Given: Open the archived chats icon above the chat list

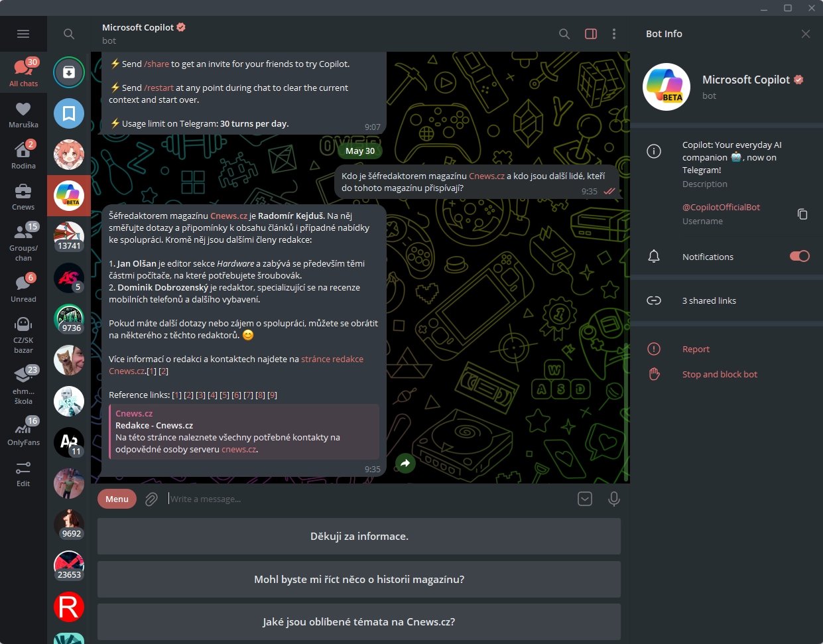Looking at the screenshot, I should pos(68,72).
